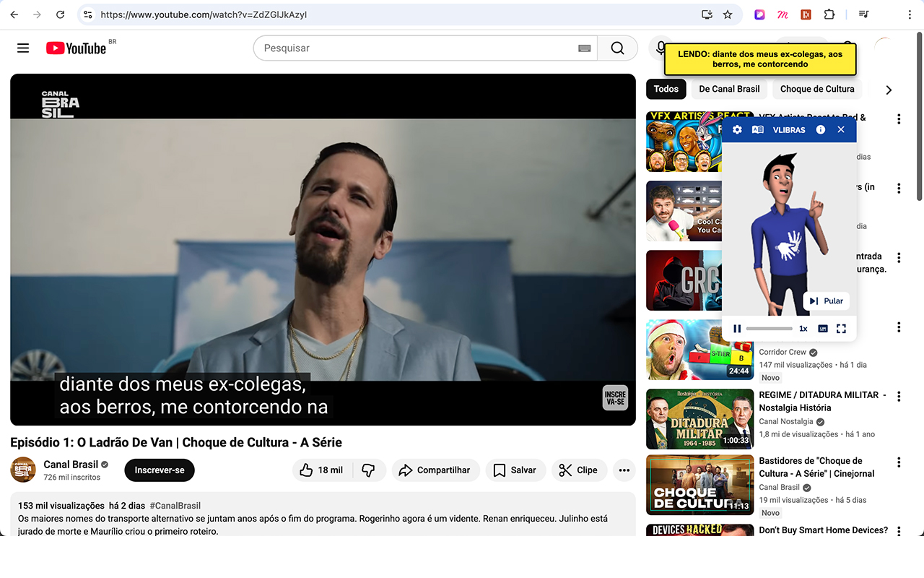Open the VLibras dictionary book icon
This screenshot has width=924, height=578.
tap(757, 130)
